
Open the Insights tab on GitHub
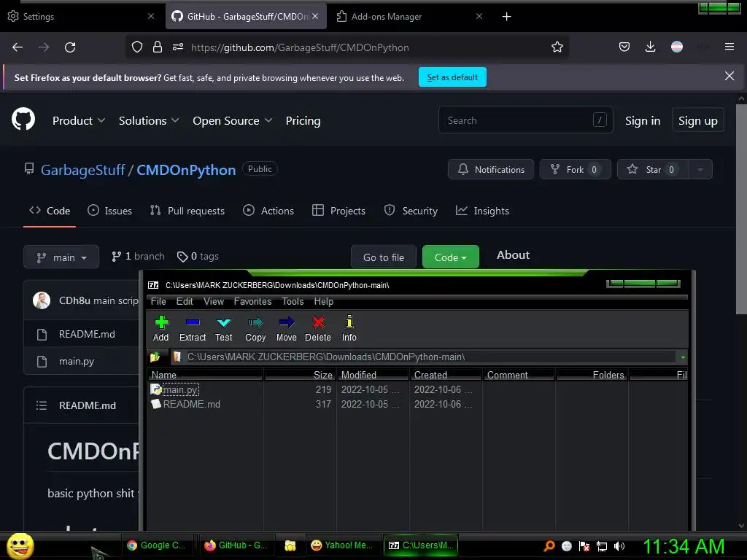tap(482, 211)
